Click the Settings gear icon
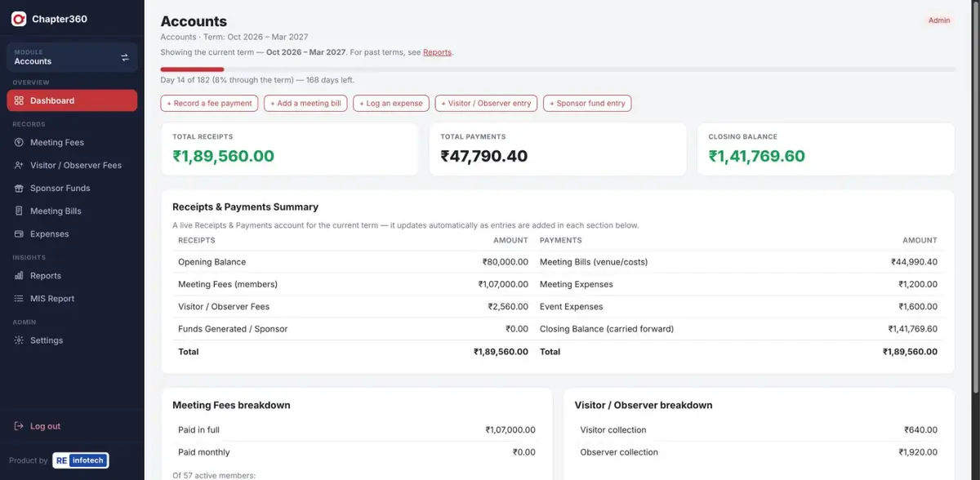The width and height of the screenshot is (980, 480). tap(19, 340)
